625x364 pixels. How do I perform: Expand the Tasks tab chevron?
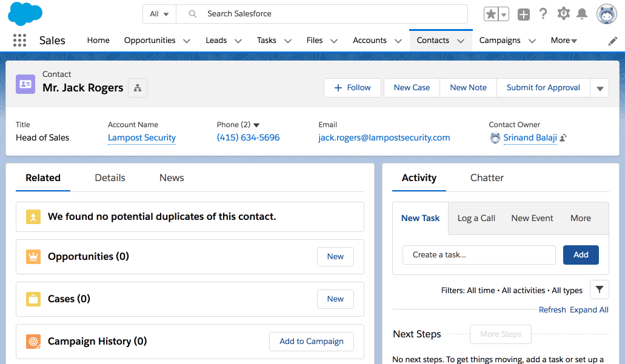288,41
